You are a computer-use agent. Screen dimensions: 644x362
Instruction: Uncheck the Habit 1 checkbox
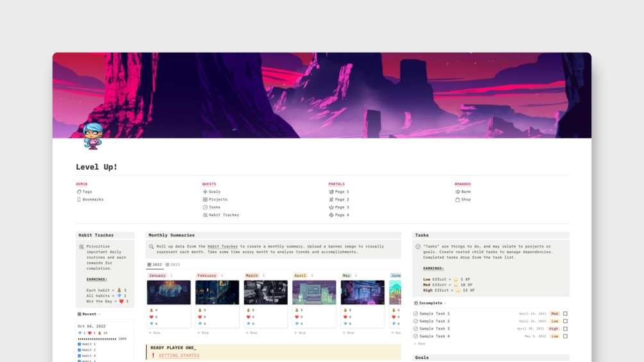pyautogui.click(x=79, y=344)
